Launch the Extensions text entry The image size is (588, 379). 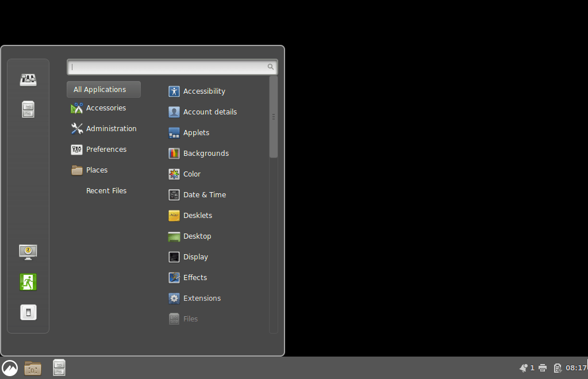tap(202, 298)
